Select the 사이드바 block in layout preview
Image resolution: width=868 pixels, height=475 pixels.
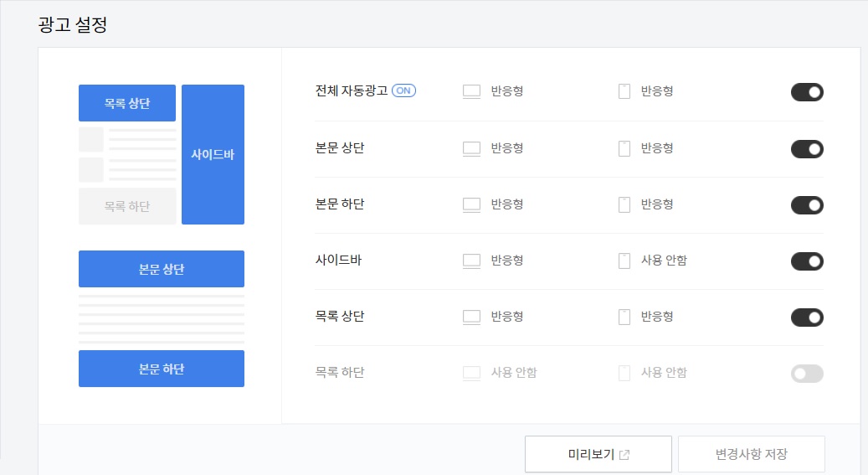pyautogui.click(x=213, y=155)
